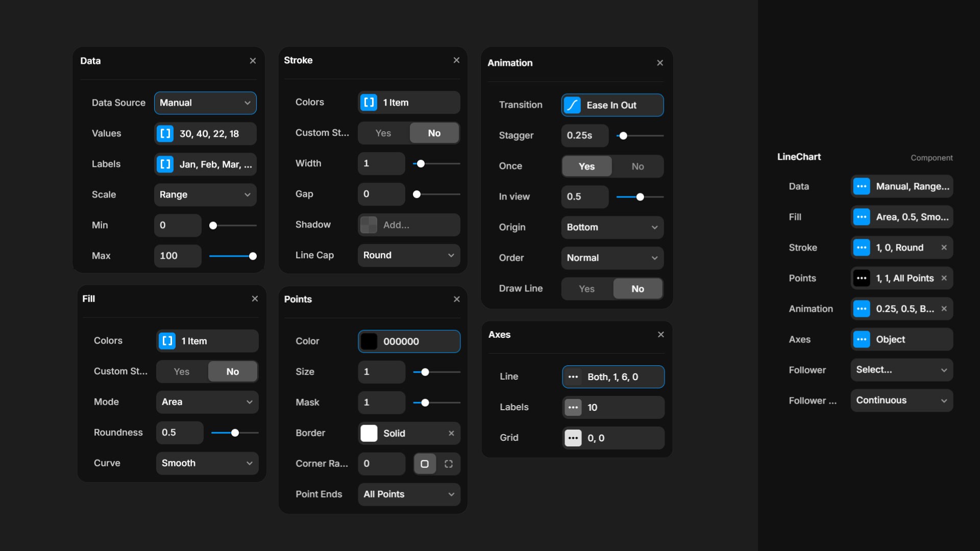Click the Grid ellipsis icon in Axes
This screenshot has height=551, width=980.
click(573, 438)
